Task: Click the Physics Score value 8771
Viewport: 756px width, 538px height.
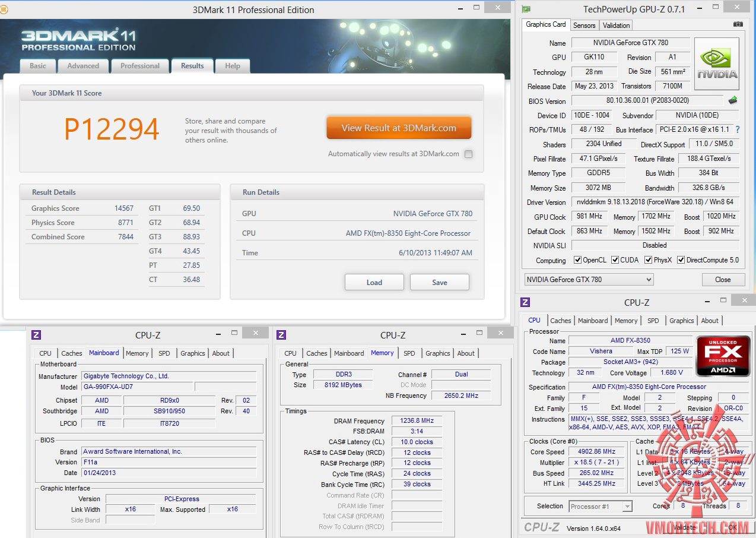Action: 126,223
